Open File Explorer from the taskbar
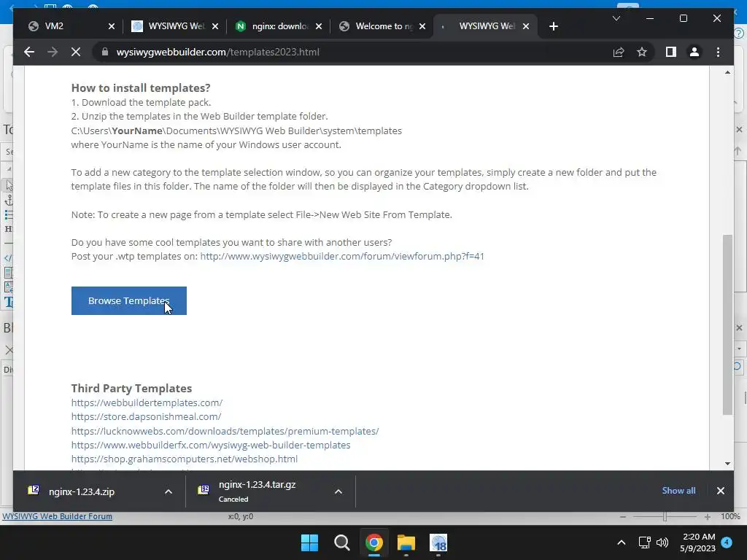747x560 pixels. tap(406, 542)
